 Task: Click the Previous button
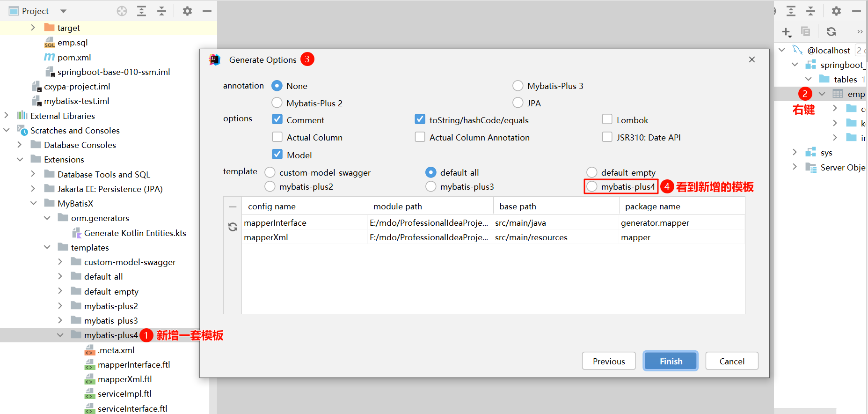coord(608,361)
